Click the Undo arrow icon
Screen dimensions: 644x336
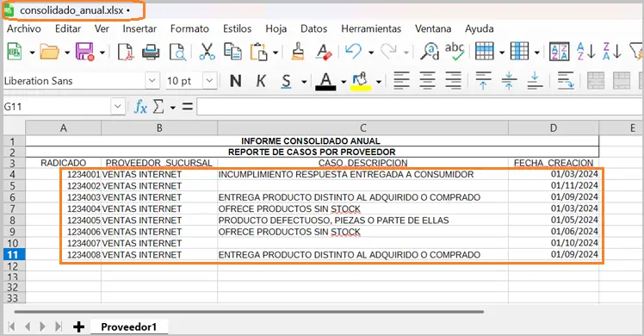pos(353,52)
